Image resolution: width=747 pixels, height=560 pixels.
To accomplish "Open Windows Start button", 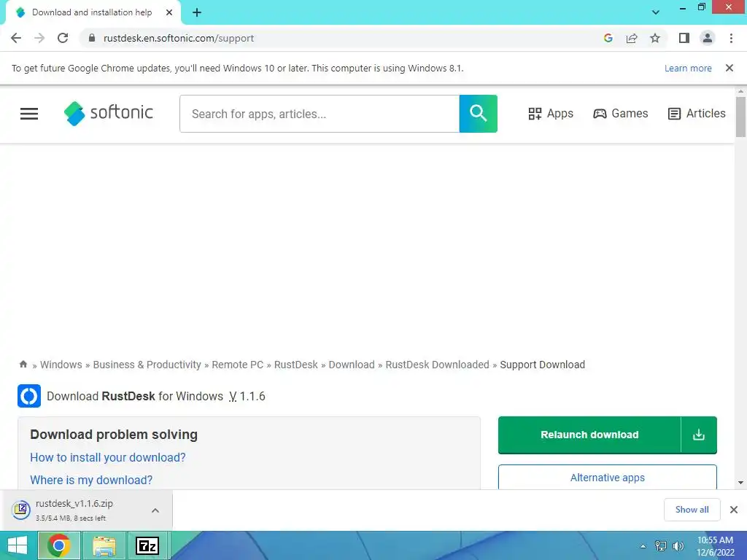I will pyautogui.click(x=18, y=545).
